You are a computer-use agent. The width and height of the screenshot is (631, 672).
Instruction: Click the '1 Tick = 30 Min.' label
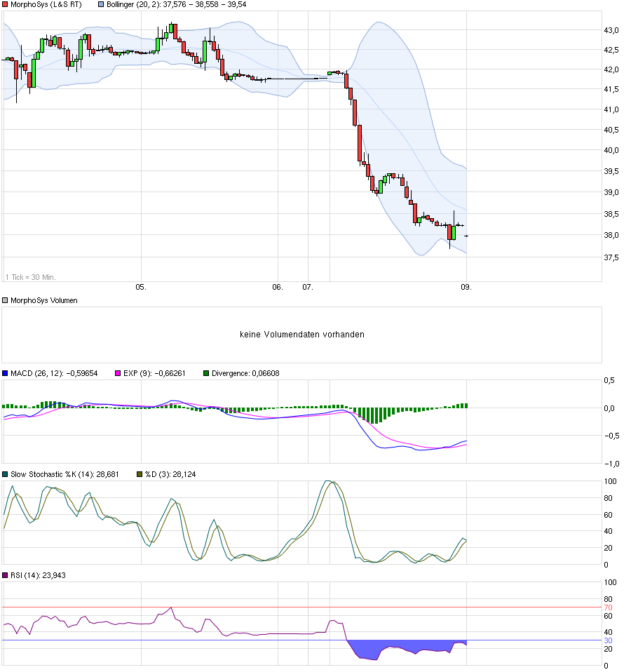pyautogui.click(x=32, y=276)
